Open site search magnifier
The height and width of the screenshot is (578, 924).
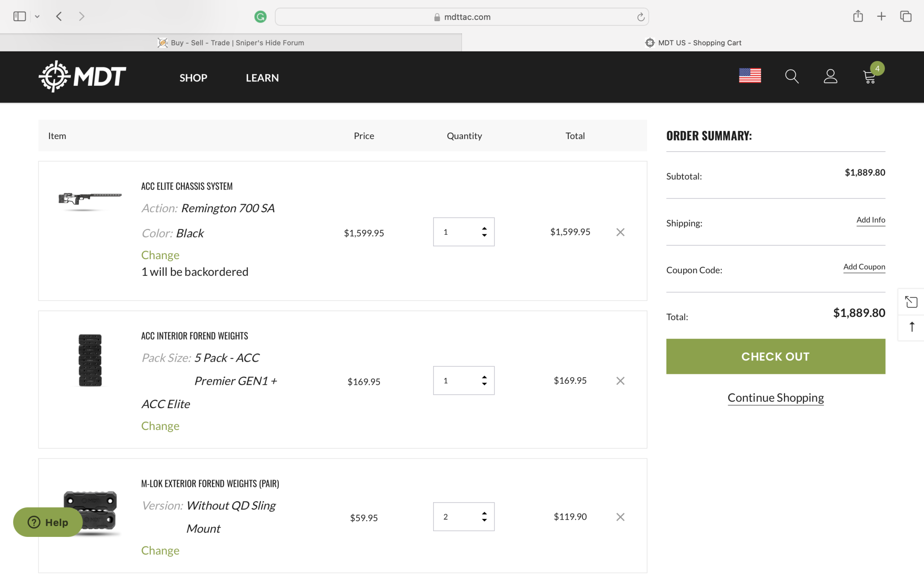point(792,76)
